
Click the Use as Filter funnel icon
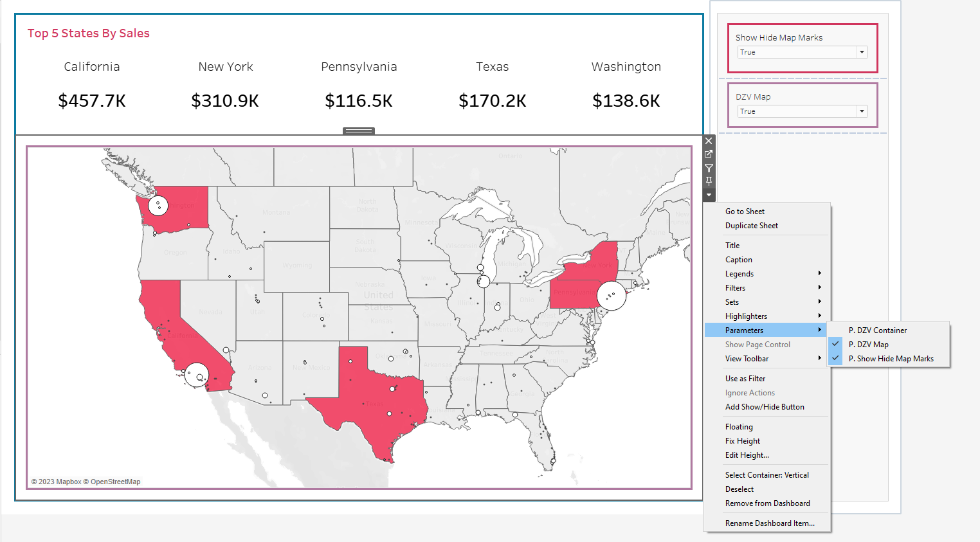pyautogui.click(x=709, y=168)
